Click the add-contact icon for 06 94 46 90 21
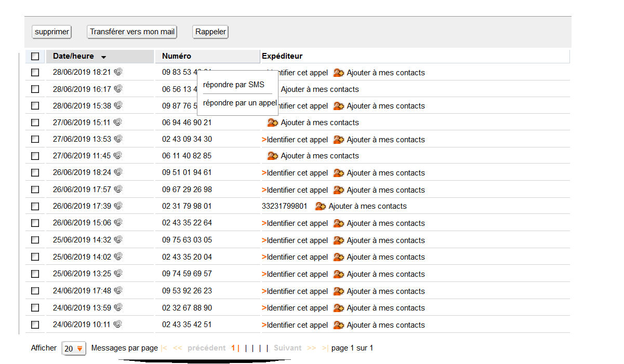624x364 pixels. 273,123
